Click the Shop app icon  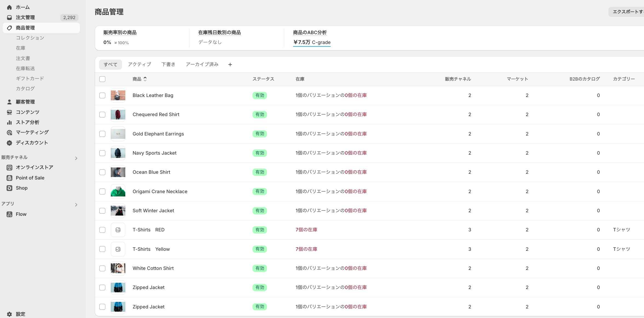pyautogui.click(x=9, y=188)
